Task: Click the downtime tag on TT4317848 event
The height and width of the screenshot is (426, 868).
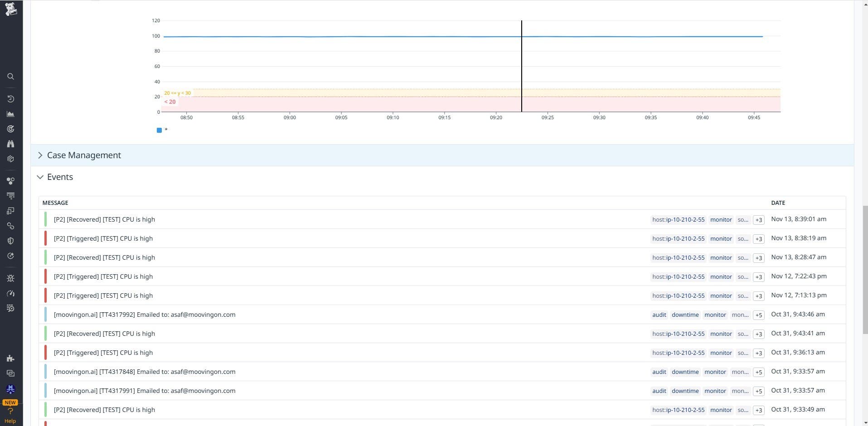Action: [x=685, y=372]
